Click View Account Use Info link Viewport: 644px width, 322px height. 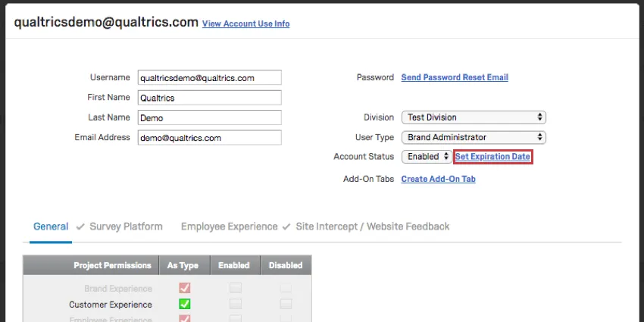pos(245,23)
